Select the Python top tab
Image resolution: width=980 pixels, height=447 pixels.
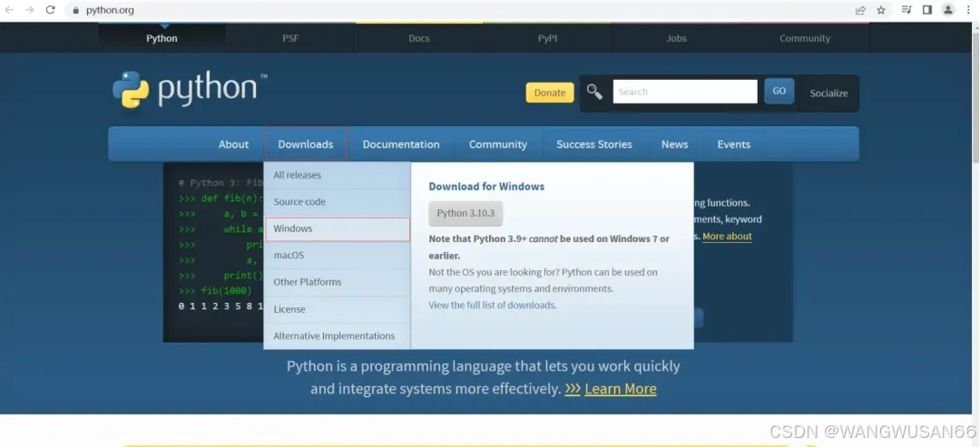click(162, 38)
